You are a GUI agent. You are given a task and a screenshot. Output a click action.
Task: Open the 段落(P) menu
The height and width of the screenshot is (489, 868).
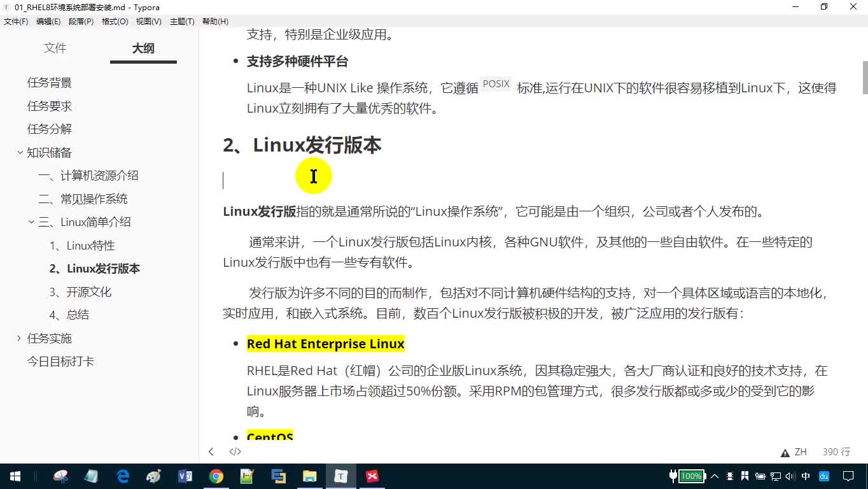coord(81,21)
